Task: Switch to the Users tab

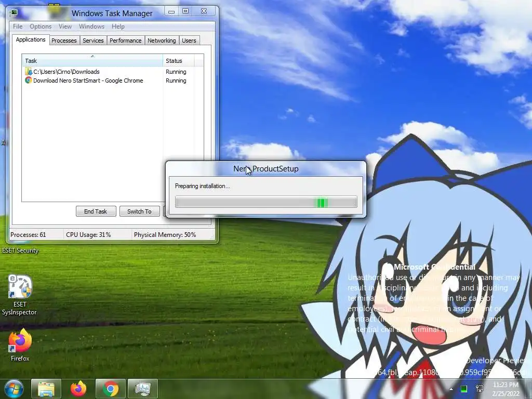Action: point(189,41)
